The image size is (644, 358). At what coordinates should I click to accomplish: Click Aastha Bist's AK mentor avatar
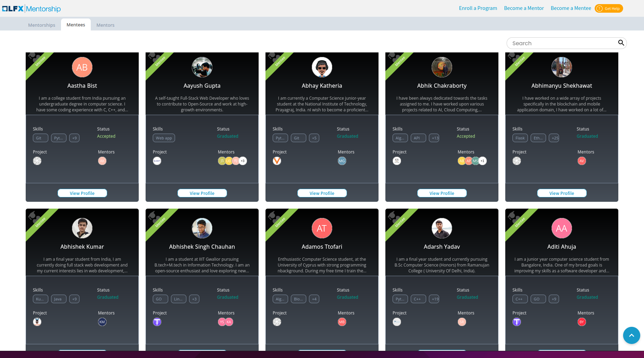(x=102, y=161)
